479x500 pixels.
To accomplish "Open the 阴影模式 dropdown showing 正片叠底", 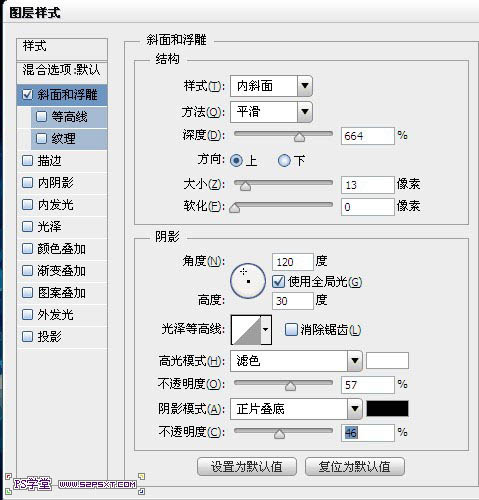I will pyautogui.click(x=296, y=409).
